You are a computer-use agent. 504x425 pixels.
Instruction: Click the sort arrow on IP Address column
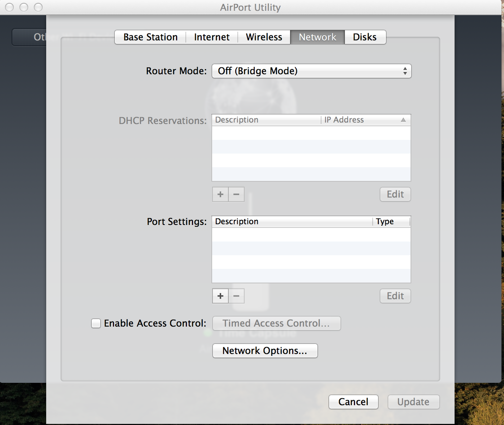[x=403, y=120]
